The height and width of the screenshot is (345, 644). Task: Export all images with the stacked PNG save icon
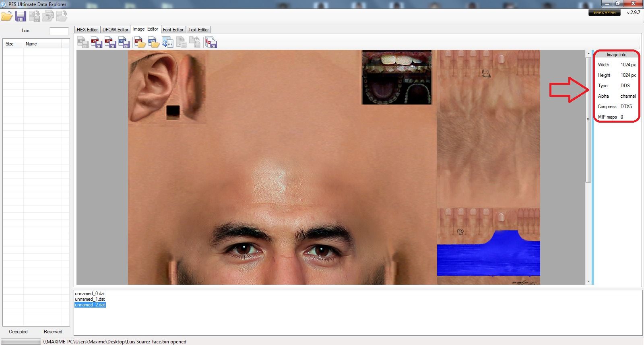[x=211, y=42]
